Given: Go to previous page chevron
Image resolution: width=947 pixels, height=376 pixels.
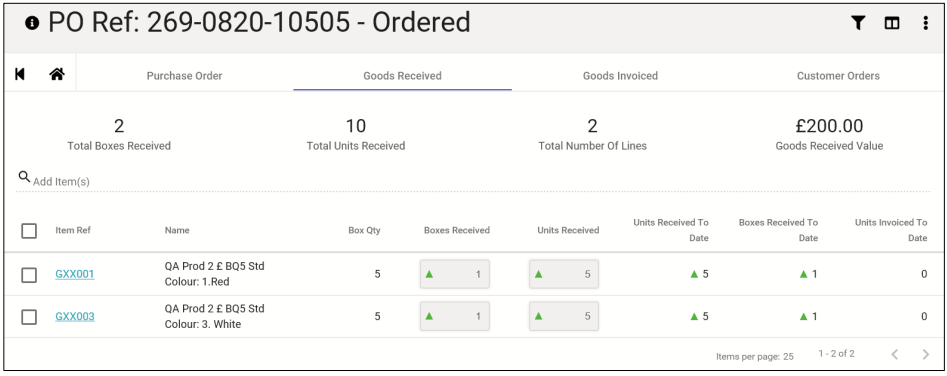Looking at the screenshot, I should [895, 354].
